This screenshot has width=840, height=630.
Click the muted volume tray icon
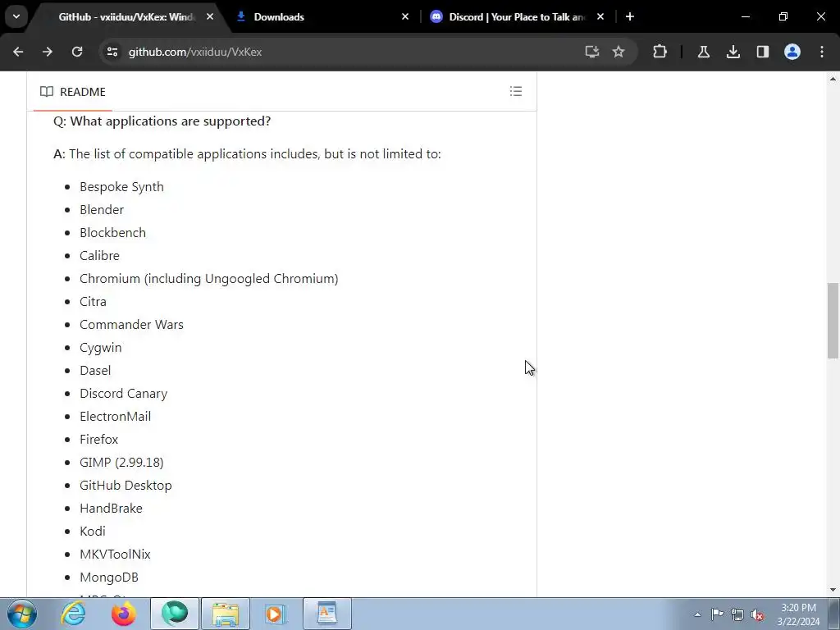pos(757,614)
